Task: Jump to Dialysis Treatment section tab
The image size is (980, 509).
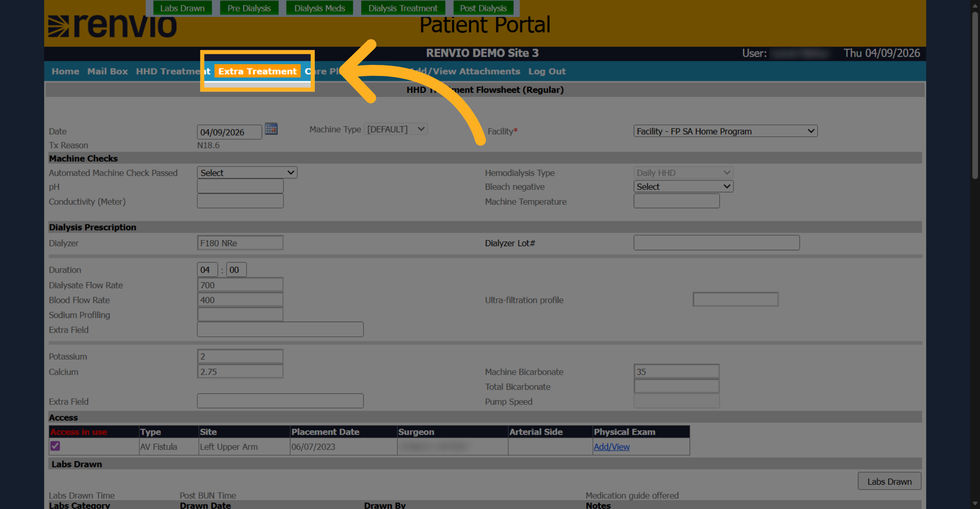Action: tap(403, 8)
